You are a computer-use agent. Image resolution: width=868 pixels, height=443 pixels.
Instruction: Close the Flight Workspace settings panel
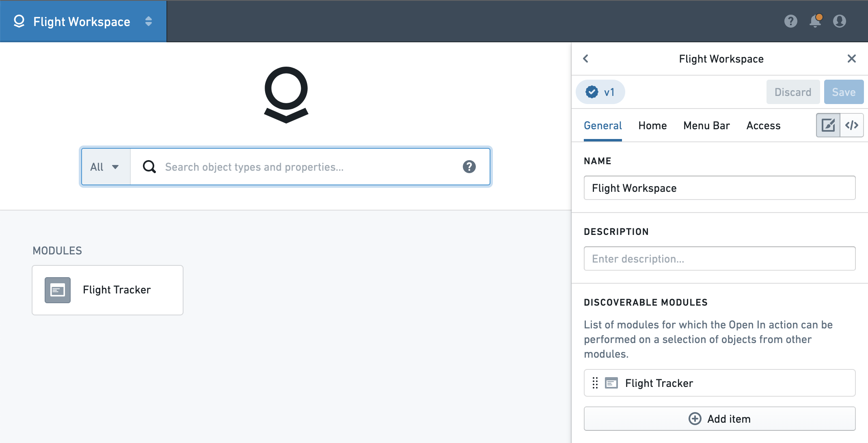[851, 59]
